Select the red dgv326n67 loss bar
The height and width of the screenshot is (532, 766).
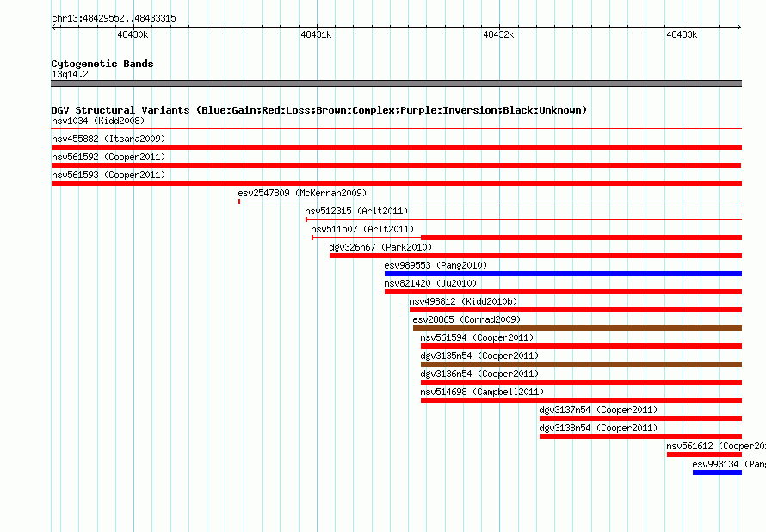[536, 256]
